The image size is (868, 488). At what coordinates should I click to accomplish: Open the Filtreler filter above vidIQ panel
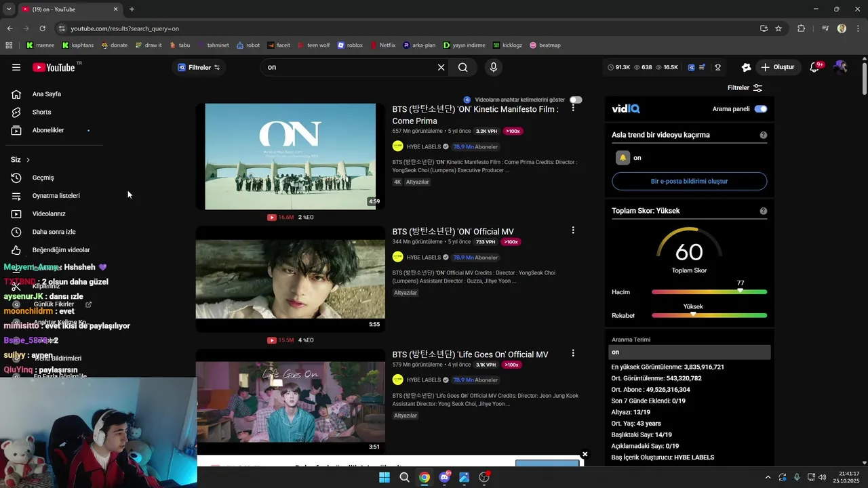tap(745, 88)
